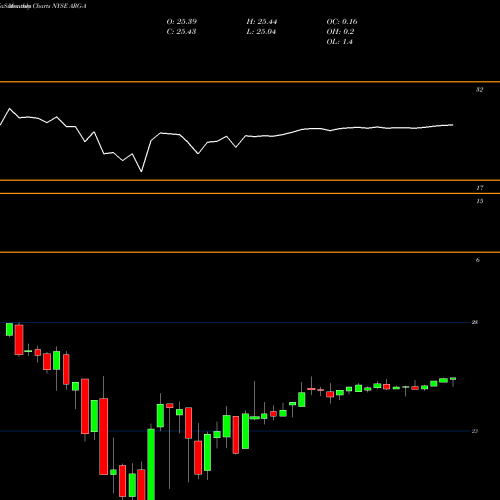
Task: Click the last candle on the right
Action: tap(453, 379)
